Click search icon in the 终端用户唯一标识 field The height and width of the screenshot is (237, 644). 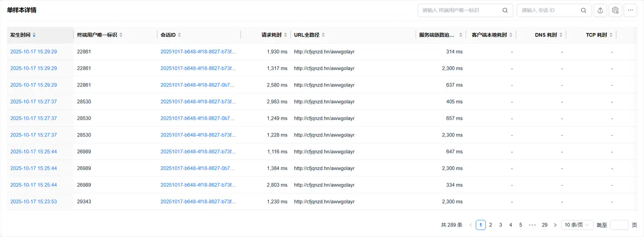click(505, 10)
